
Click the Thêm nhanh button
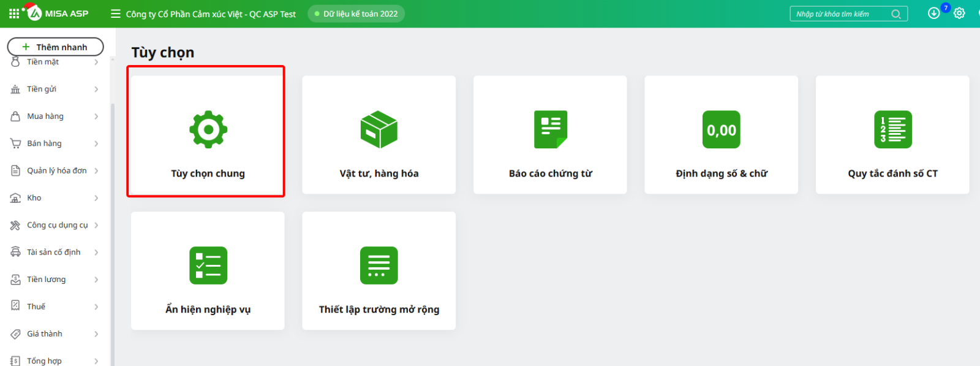[x=55, y=47]
